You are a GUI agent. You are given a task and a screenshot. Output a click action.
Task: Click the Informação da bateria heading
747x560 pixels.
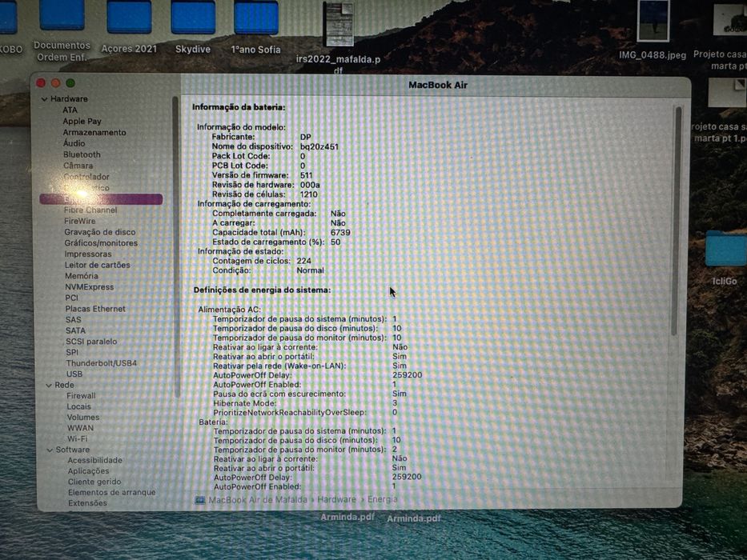(239, 108)
